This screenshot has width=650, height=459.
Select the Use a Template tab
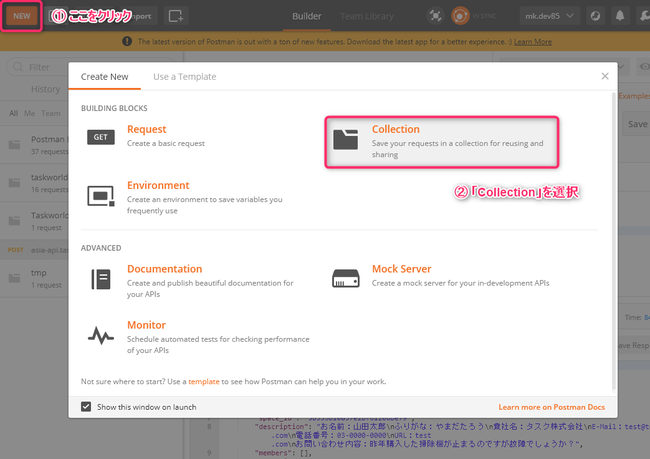click(x=184, y=77)
